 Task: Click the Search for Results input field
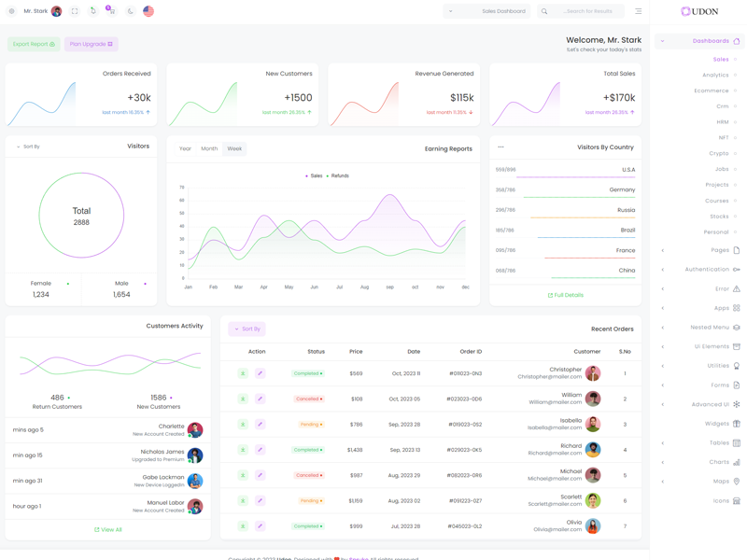587,11
